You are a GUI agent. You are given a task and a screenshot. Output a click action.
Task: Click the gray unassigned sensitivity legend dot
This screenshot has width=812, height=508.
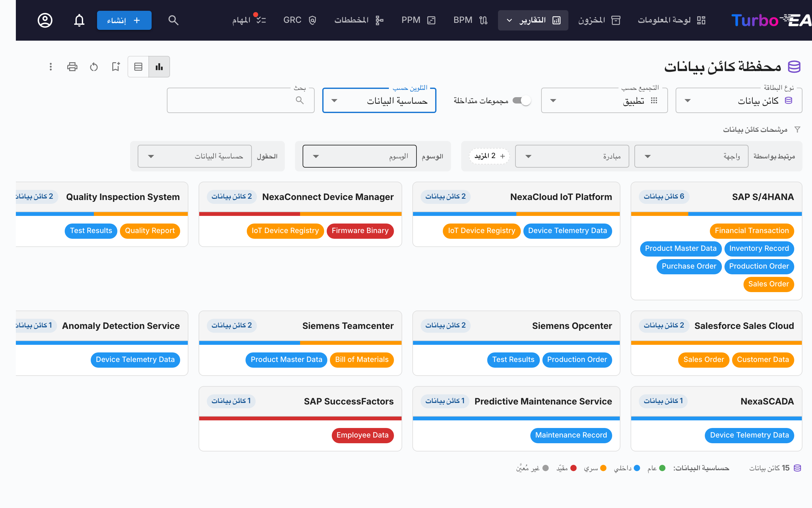pos(546,468)
